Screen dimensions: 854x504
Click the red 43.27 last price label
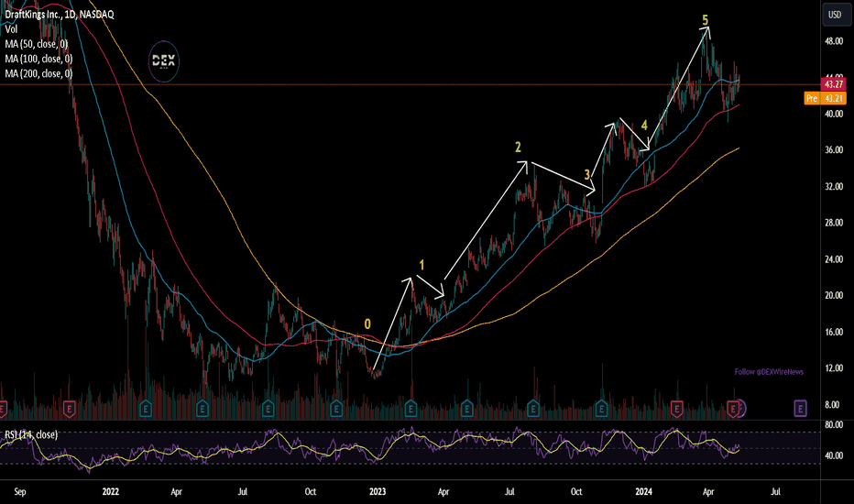833,84
